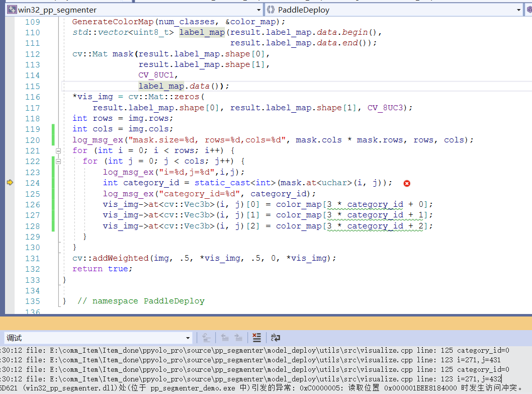
Task: Click log_msg_ex call on line 120
Action: pos(98,140)
